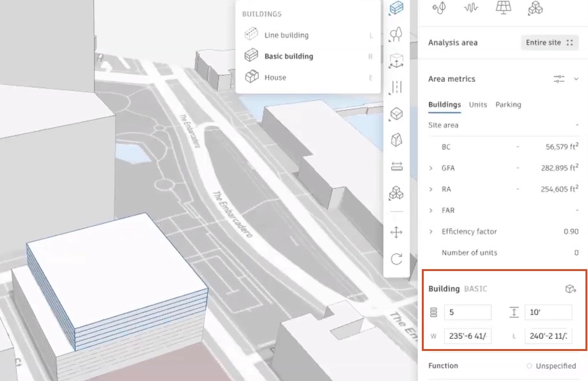
Task: Select the road dashed lines tool
Action: tap(396, 87)
